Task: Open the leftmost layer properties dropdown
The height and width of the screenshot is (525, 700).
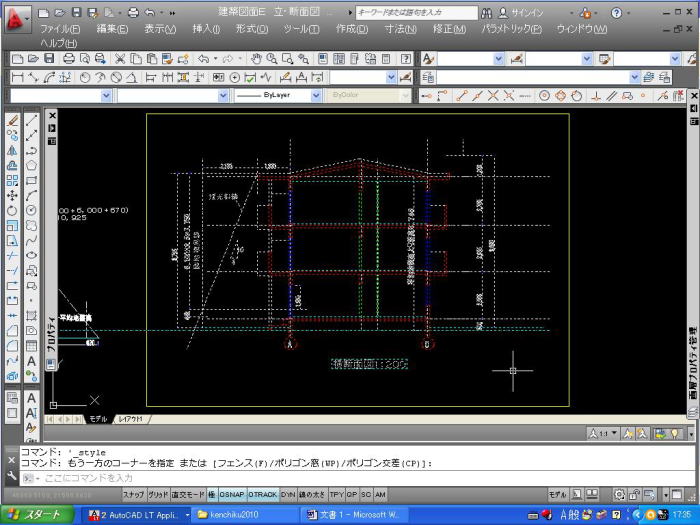Action: (106, 96)
